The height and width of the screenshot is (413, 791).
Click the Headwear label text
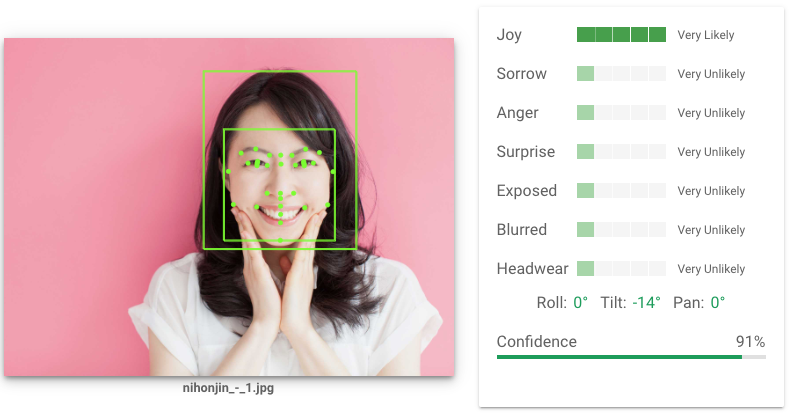532,269
